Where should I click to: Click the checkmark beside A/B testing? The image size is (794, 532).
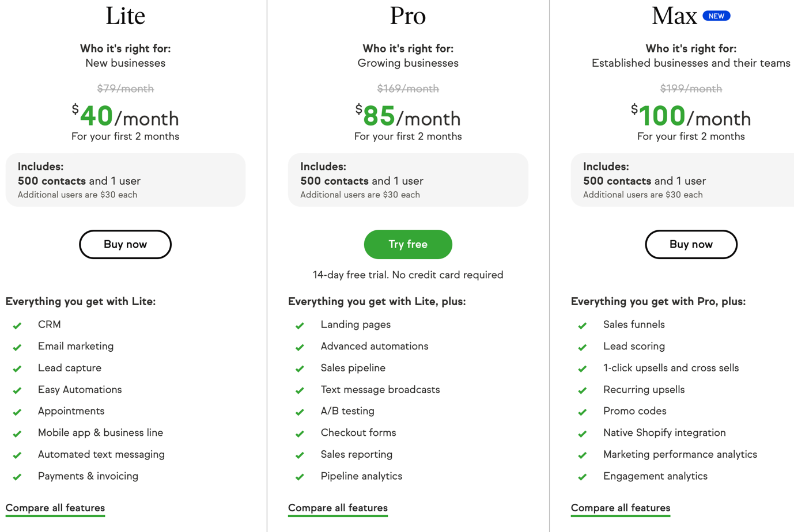300,412
